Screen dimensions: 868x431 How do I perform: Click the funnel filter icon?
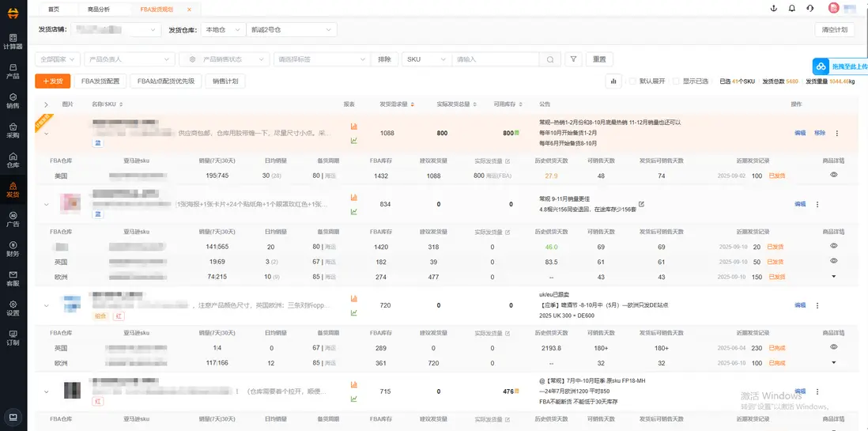[x=574, y=59]
